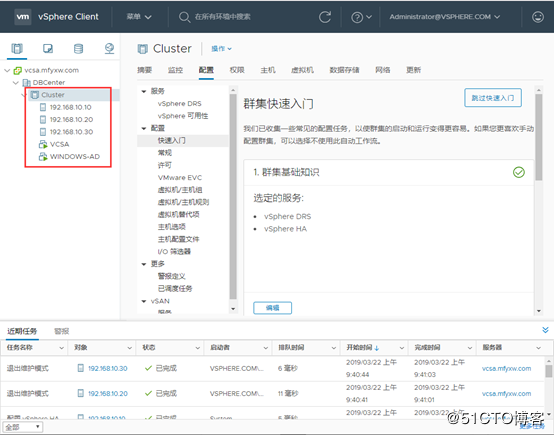
Task: Open the 常规 configuration item
Action: click(x=165, y=153)
